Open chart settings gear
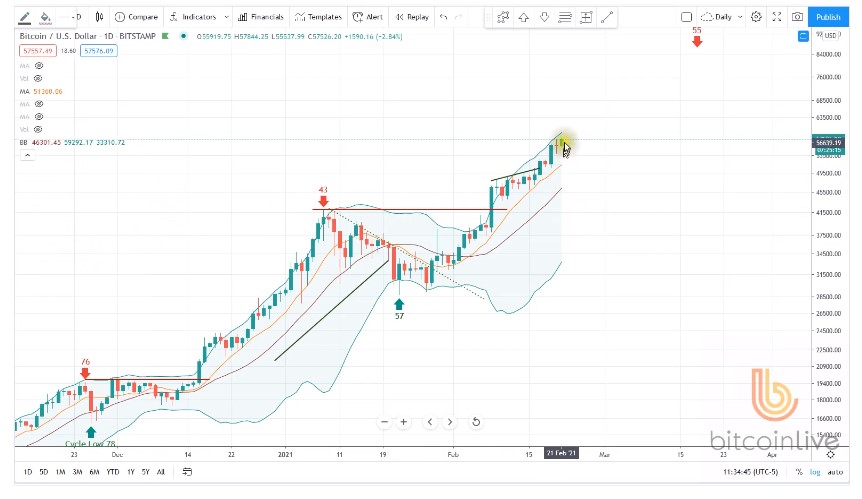Image resolution: width=862 pixels, height=499 pixels. (756, 17)
